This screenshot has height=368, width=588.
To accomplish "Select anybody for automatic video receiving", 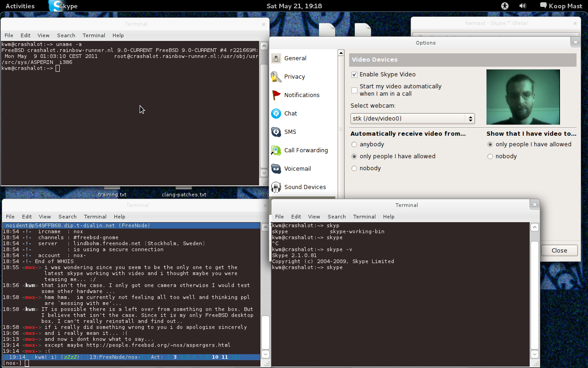I will coord(354,144).
